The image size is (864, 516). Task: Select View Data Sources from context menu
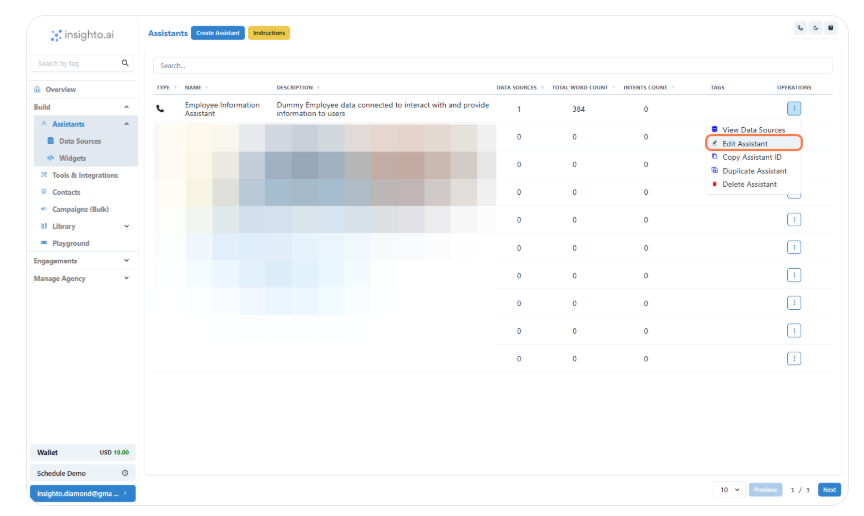753,130
